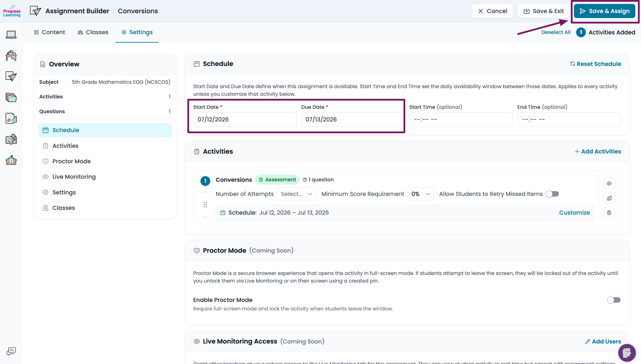
Task: Go to Settings in Overview menu
Action: (105, 192)
